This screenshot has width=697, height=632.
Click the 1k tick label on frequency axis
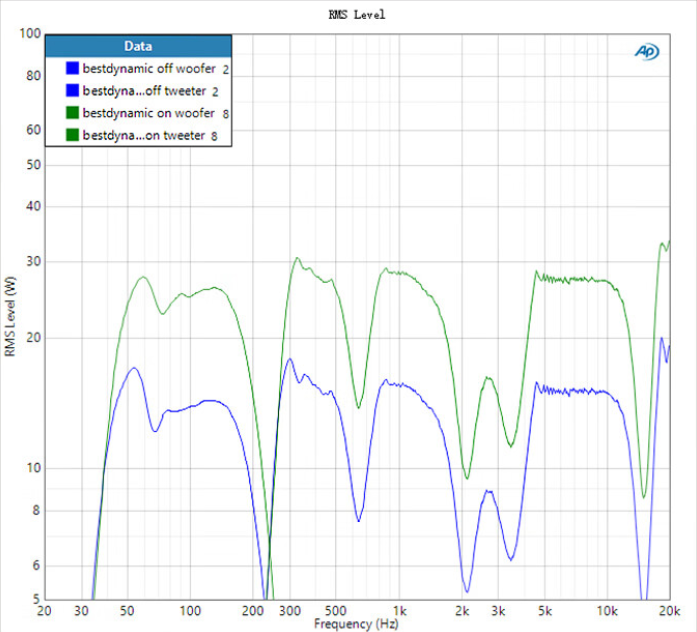400,610
